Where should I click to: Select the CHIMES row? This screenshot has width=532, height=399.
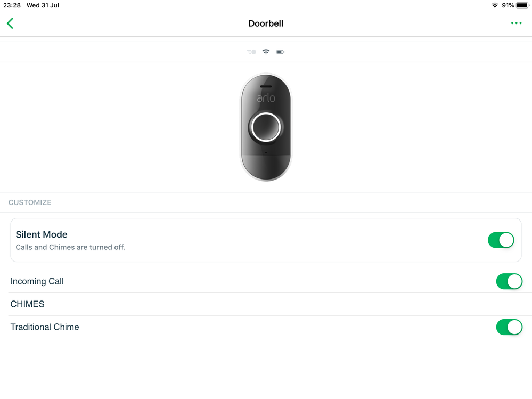tap(266, 304)
